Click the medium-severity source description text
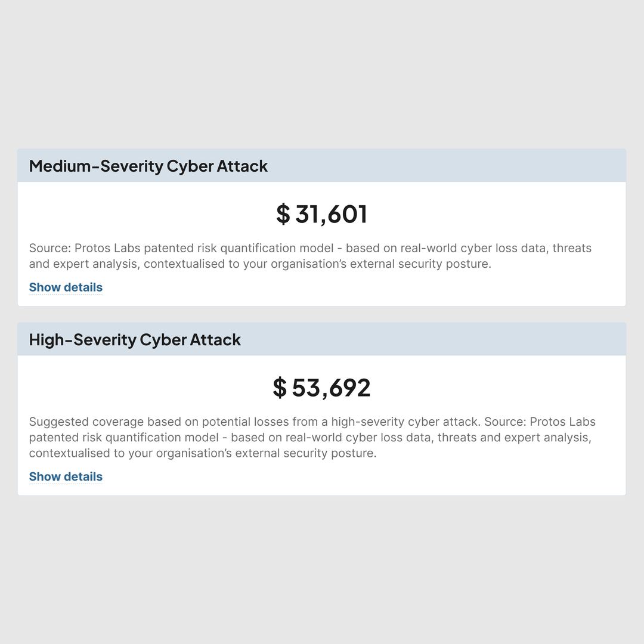 point(310,256)
